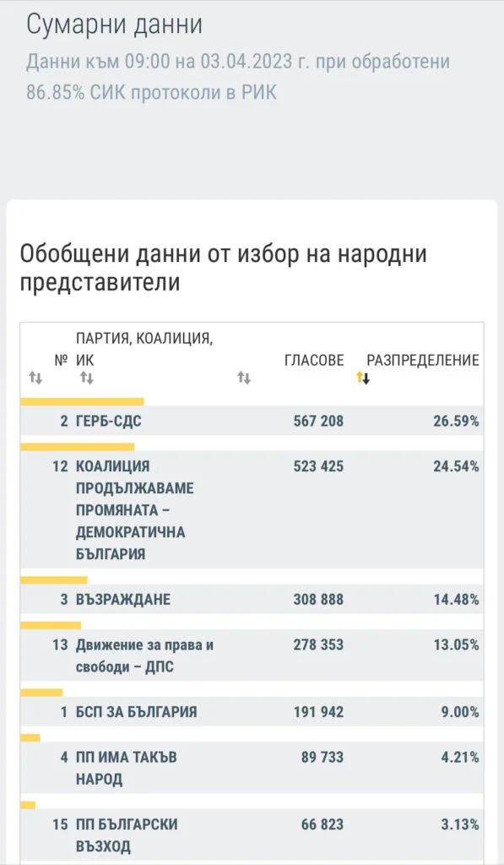
Task: Click the yellow bar above ВЪЗРАЖДАНЕ
Action: click(x=54, y=579)
